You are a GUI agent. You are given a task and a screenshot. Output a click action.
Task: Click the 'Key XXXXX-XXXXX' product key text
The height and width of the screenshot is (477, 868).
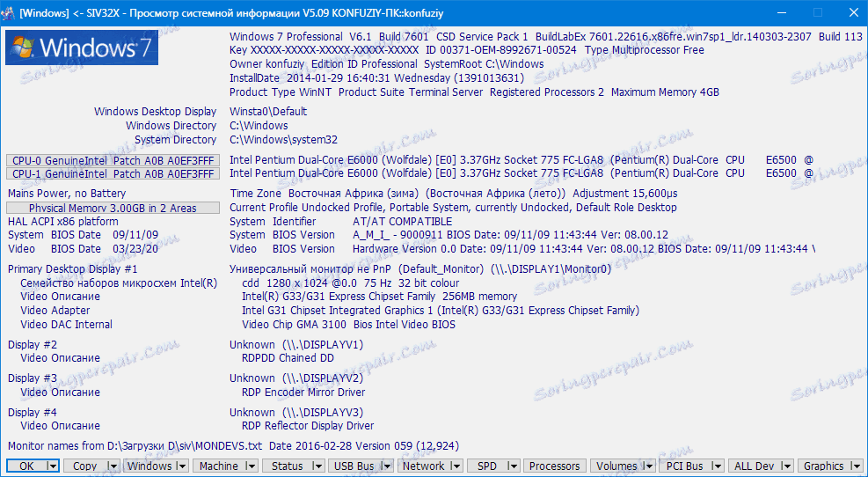324,50
